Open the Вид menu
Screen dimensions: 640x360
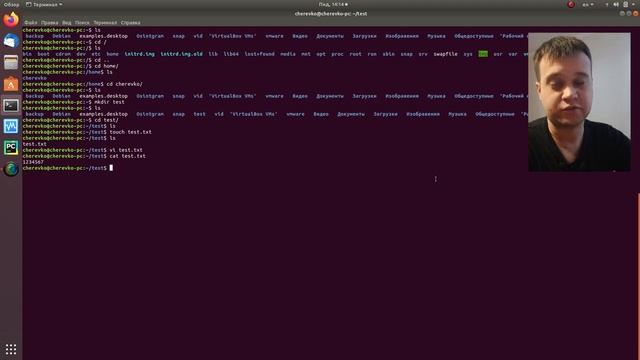pyautogui.click(x=67, y=23)
